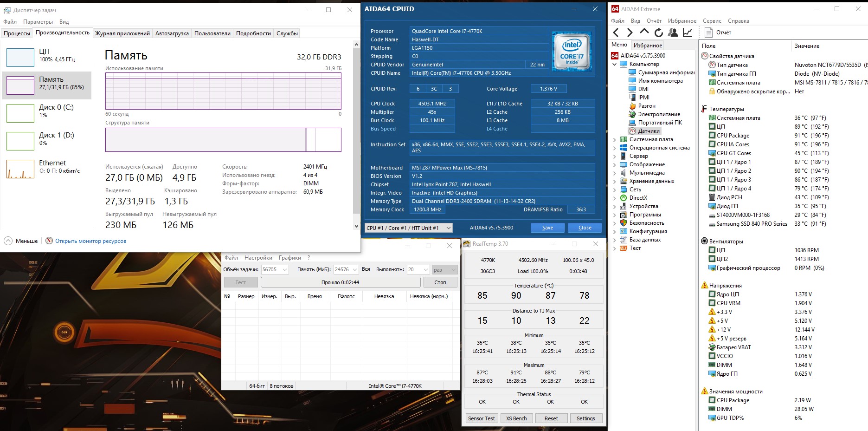Select the Программы tree item
The width and height of the screenshot is (868, 431).
(x=640, y=215)
